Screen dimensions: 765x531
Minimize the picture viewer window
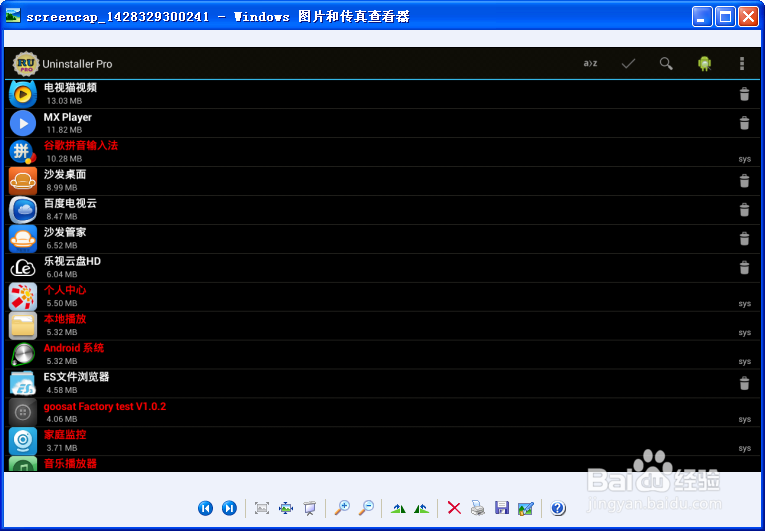click(x=702, y=17)
